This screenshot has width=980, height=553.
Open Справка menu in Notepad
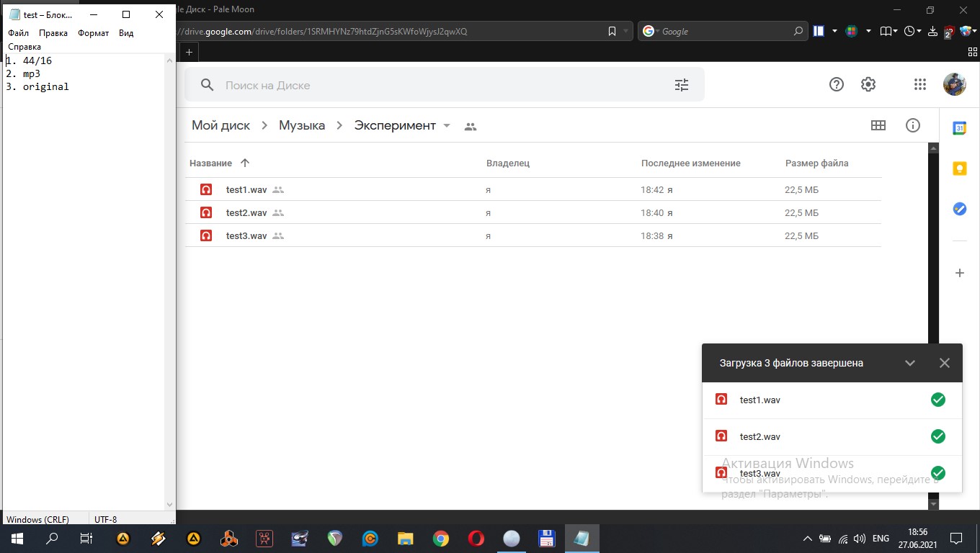coord(24,47)
